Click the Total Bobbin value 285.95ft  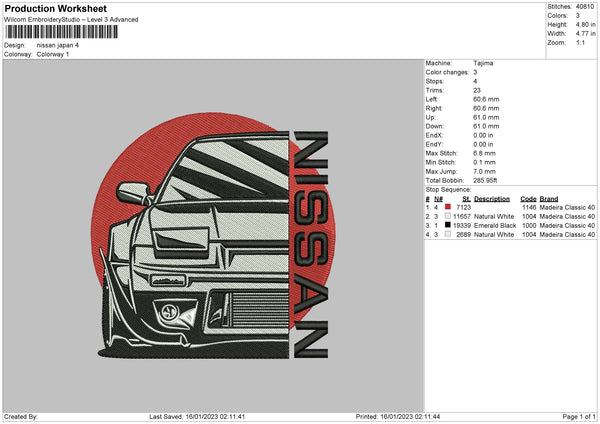pyautogui.click(x=489, y=180)
